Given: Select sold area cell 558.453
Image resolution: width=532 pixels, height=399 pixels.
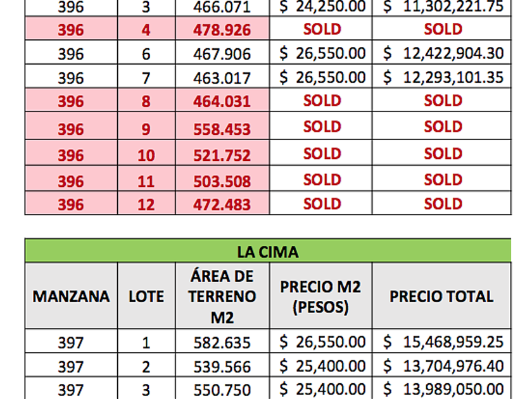Looking at the screenshot, I should (x=222, y=129).
